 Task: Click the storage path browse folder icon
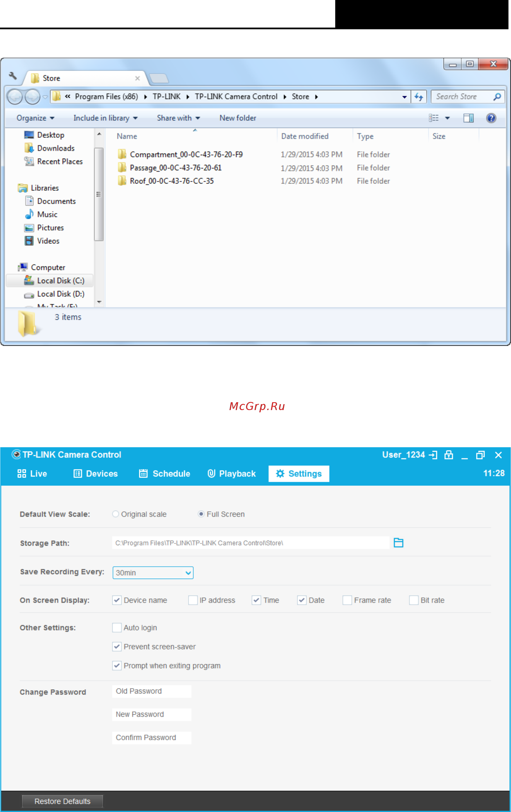[399, 543]
